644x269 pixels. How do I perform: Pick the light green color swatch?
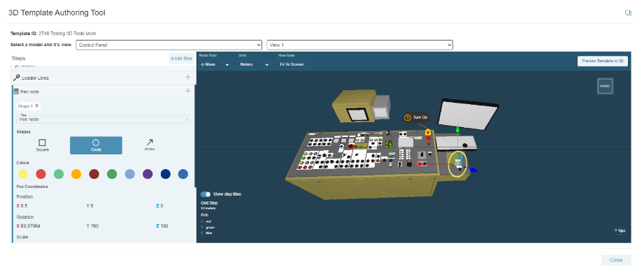pos(59,174)
